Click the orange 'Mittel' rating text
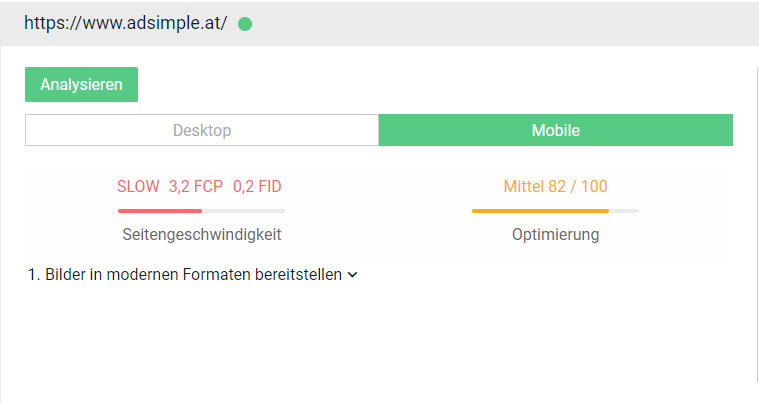Screen dimensions: 759x402 [525, 186]
